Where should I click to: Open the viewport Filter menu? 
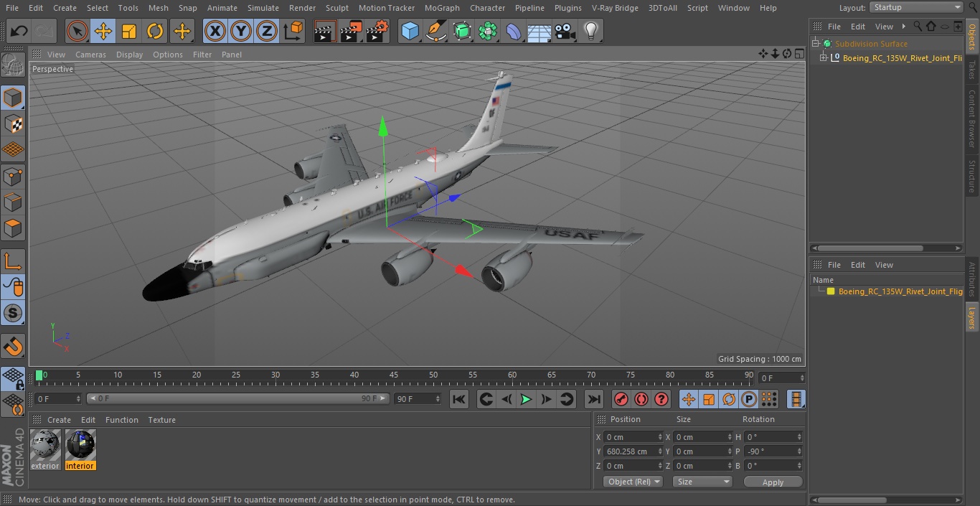tap(202, 55)
